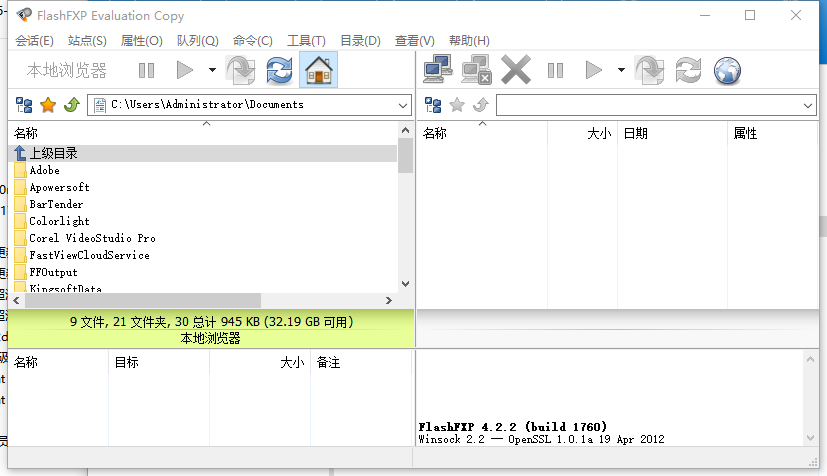Click the local pane refresh icon
Screen dimensions: 827x476
pos(279,70)
